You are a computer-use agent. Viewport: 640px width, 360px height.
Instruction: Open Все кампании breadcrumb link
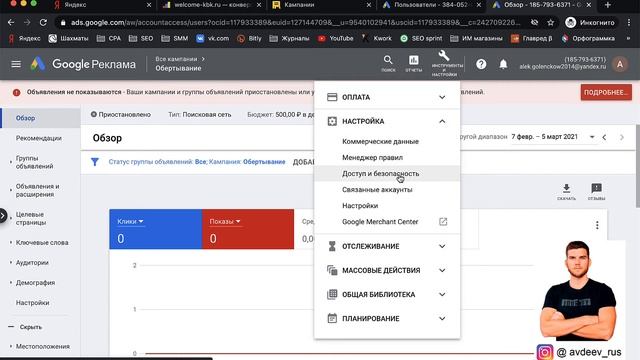pos(176,59)
